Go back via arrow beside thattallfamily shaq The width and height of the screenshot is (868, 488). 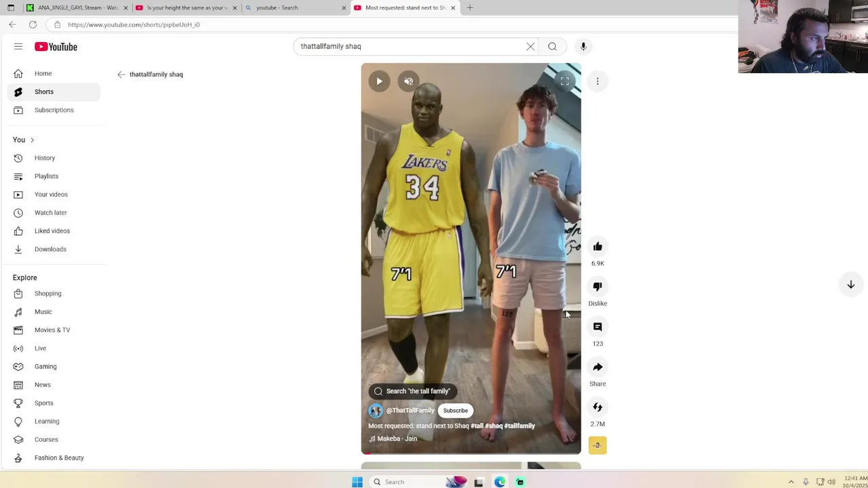121,75
